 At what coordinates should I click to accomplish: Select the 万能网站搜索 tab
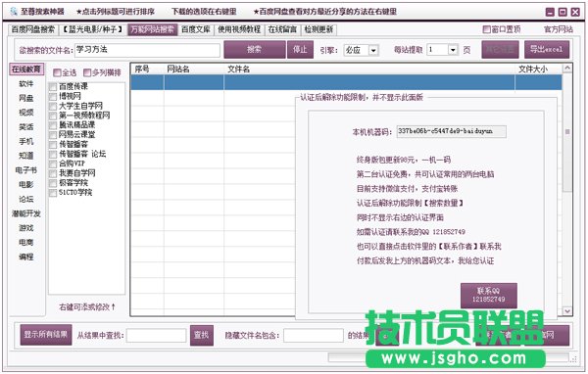[x=152, y=29]
